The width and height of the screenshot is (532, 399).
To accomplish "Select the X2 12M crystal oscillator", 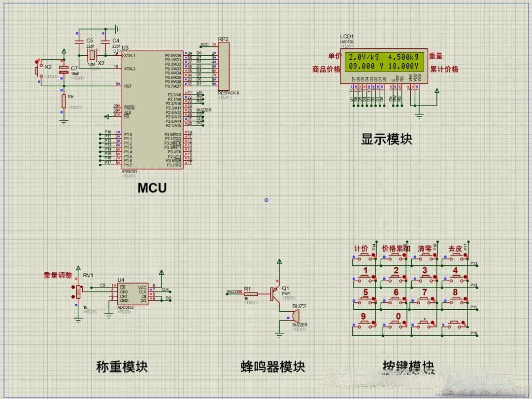I will [x=92, y=55].
